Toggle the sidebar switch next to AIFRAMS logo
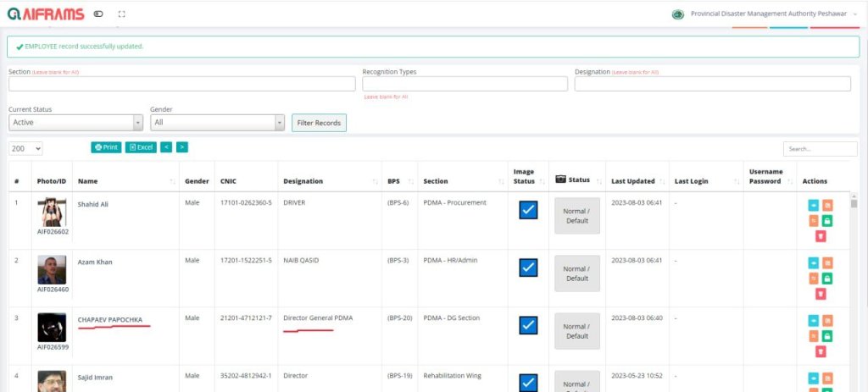 point(98,14)
